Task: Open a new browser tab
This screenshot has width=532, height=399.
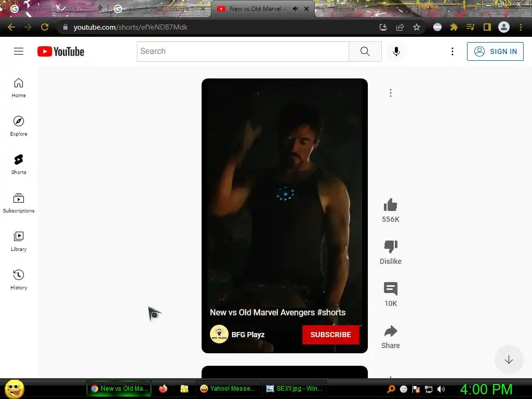Action: pos(430,9)
